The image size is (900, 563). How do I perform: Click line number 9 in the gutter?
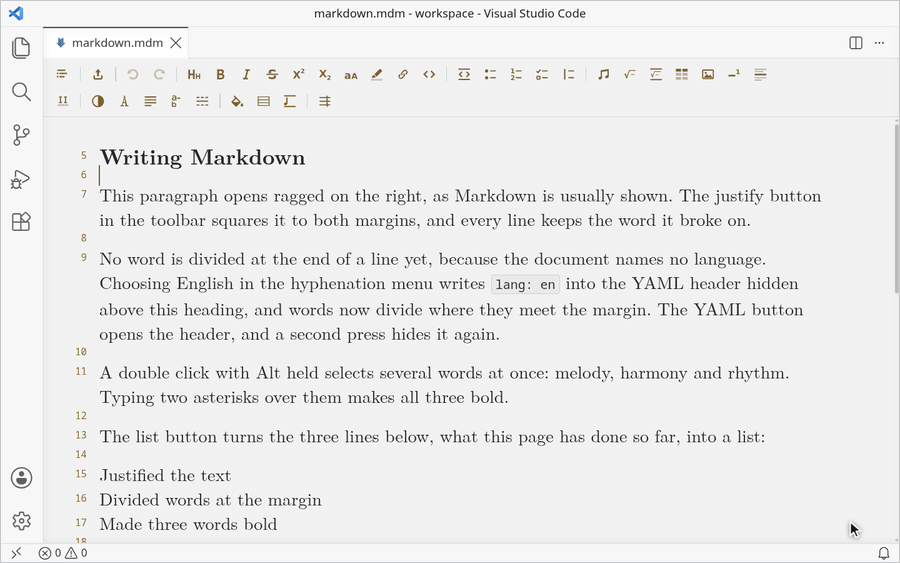tap(84, 257)
